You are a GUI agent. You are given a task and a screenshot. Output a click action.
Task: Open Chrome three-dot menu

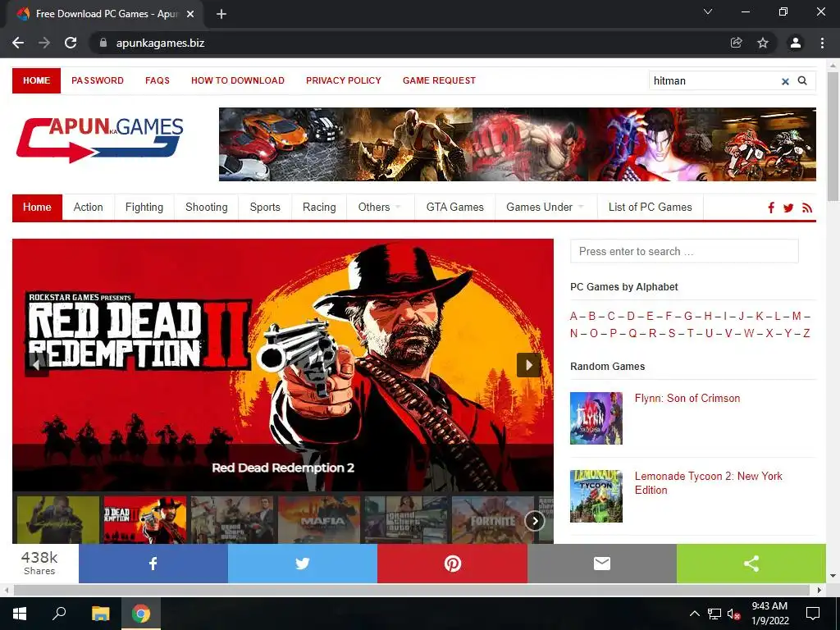[822, 43]
